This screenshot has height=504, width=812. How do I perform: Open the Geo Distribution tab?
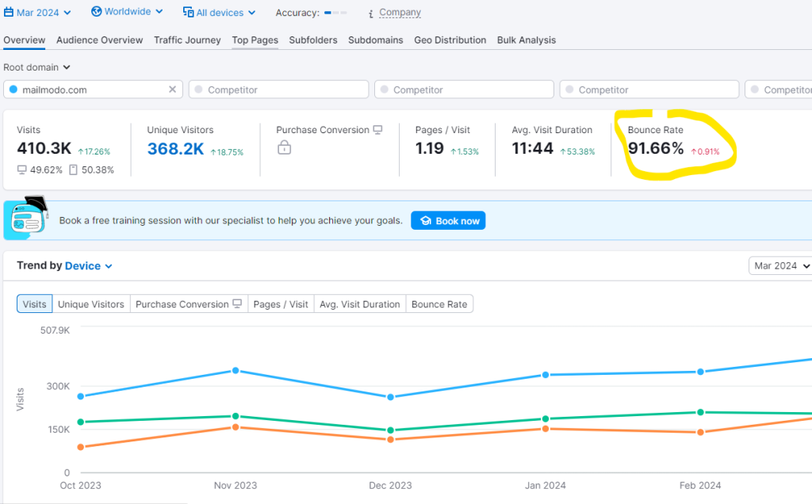pyautogui.click(x=450, y=40)
